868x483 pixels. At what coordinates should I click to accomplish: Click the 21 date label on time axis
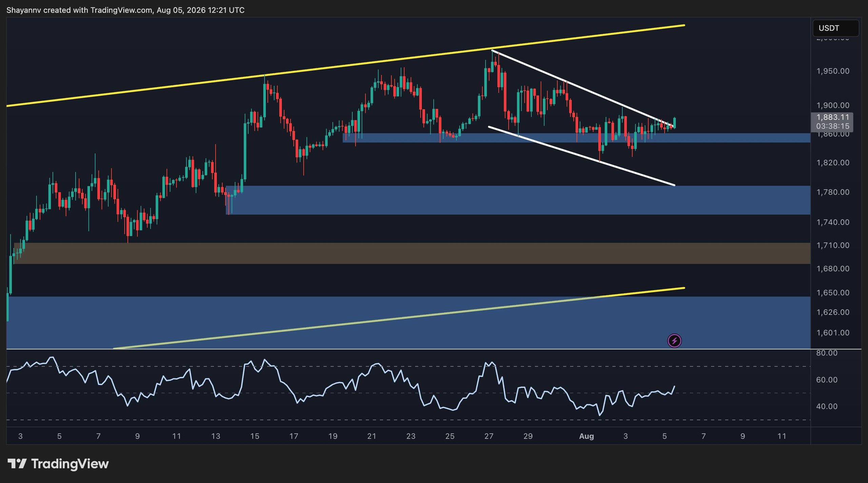[372, 436]
